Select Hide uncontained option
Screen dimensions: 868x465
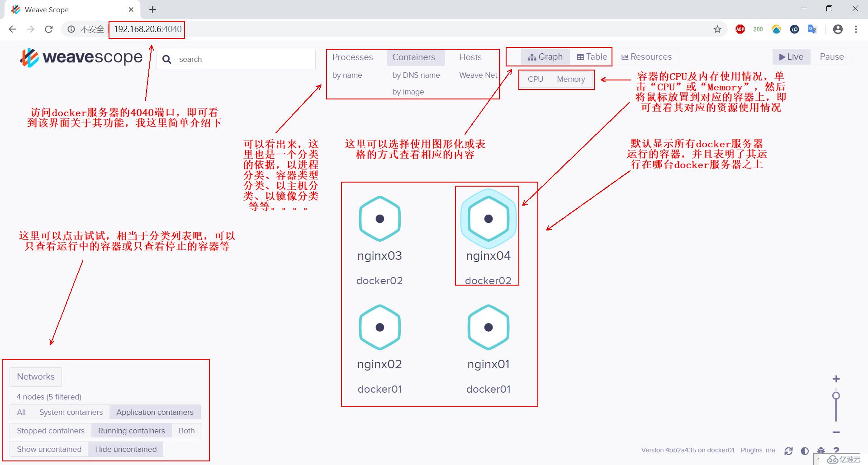(126, 449)
